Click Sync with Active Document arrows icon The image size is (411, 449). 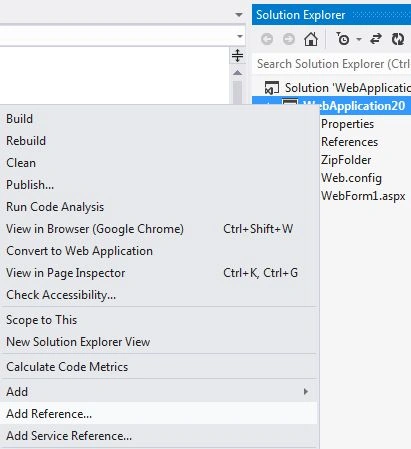coord(376,39)
